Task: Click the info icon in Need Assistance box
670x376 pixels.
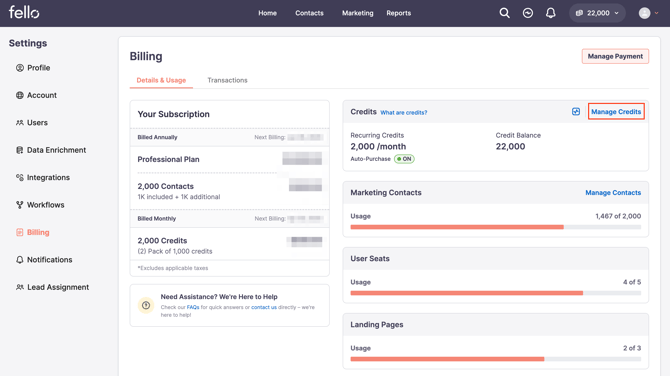Action: 146,305
